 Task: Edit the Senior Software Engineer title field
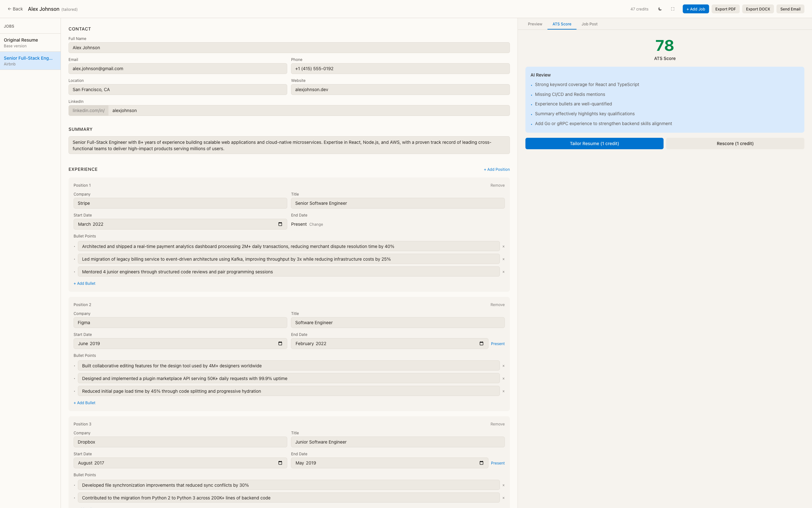tap(398, 203)
